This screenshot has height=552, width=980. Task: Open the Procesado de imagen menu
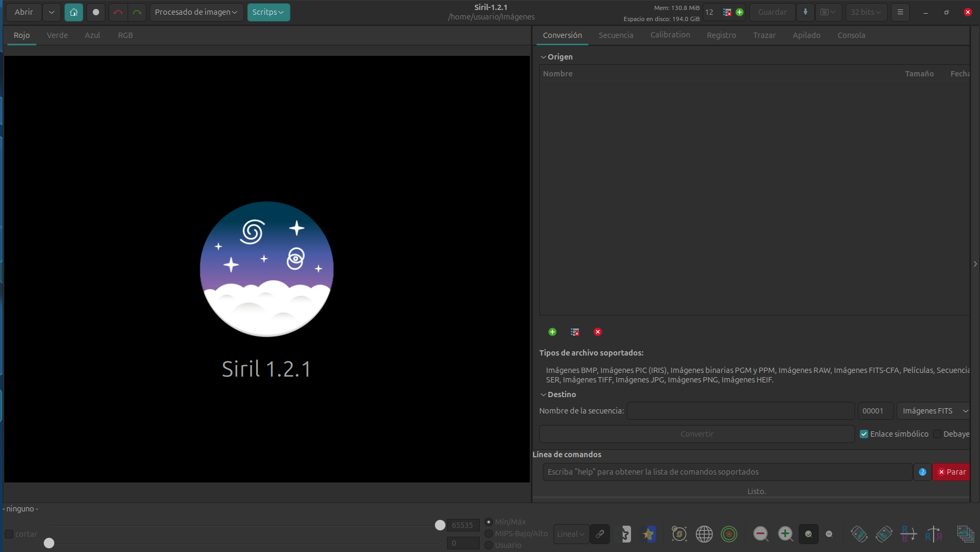(197, 12)
